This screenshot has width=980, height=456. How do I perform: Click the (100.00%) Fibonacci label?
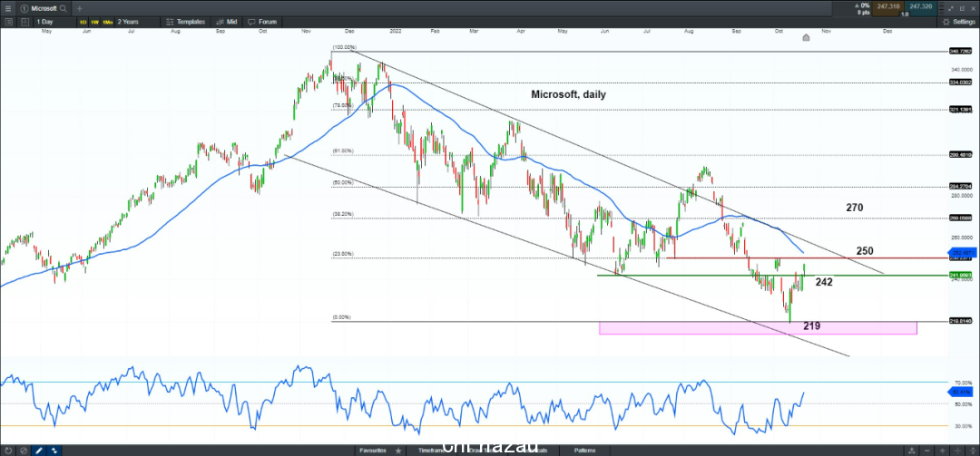pos(345,47)
